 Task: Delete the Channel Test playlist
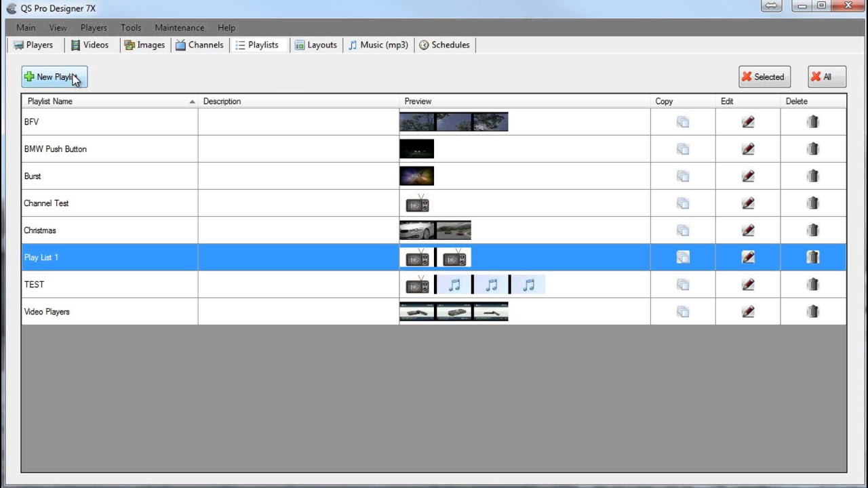point(813,203)
